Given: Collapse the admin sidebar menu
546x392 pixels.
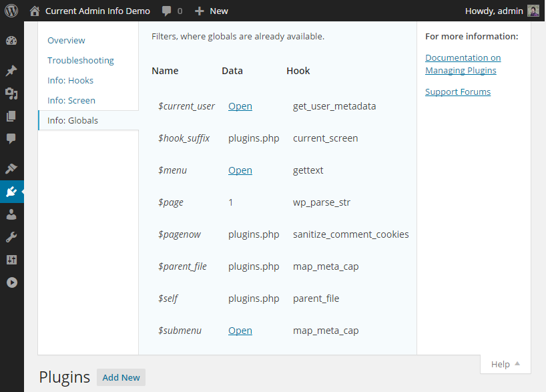Looking at the screenshot, I should pos(11,282).
